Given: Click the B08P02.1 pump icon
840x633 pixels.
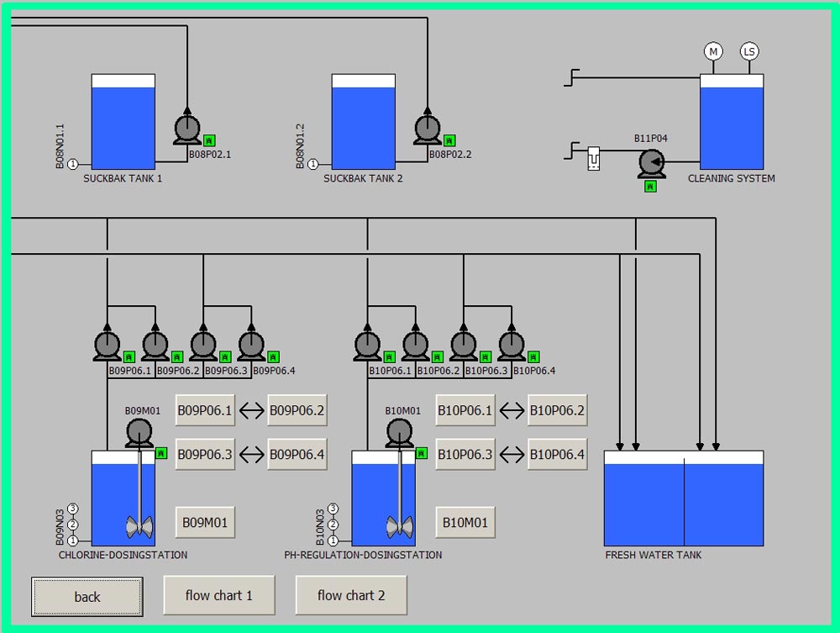Looking at the screenshot, I should coord(187,130).
